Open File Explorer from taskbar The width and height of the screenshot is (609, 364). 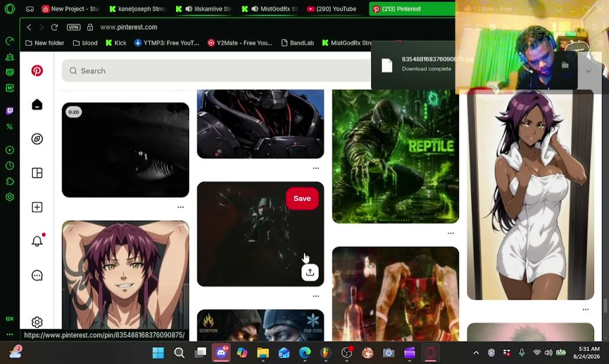pos(263,352)
